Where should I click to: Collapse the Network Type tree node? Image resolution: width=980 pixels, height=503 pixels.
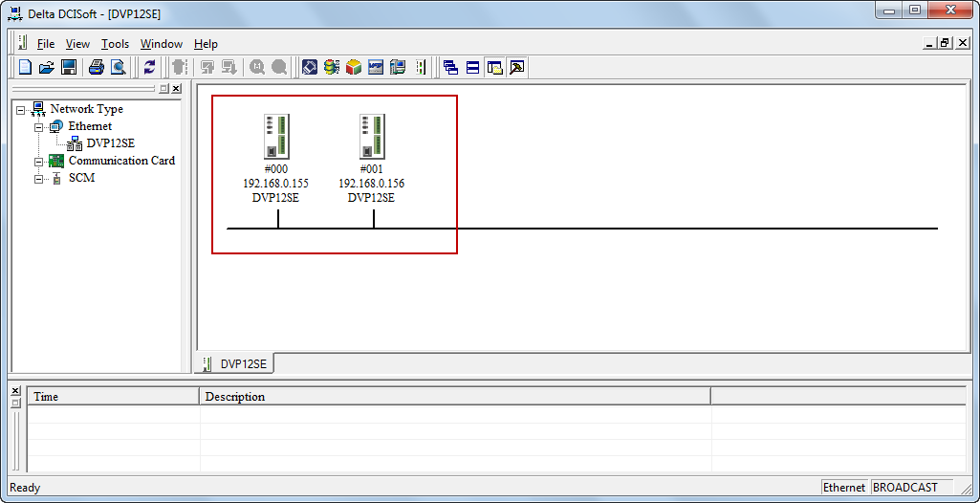point(21,110)
